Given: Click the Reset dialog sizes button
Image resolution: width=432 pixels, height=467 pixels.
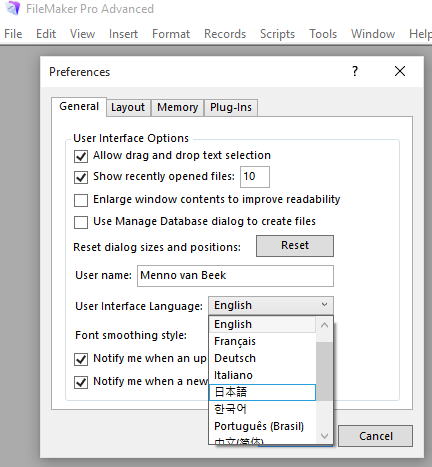Looking at the screenshot, I should tap(295, 246).
